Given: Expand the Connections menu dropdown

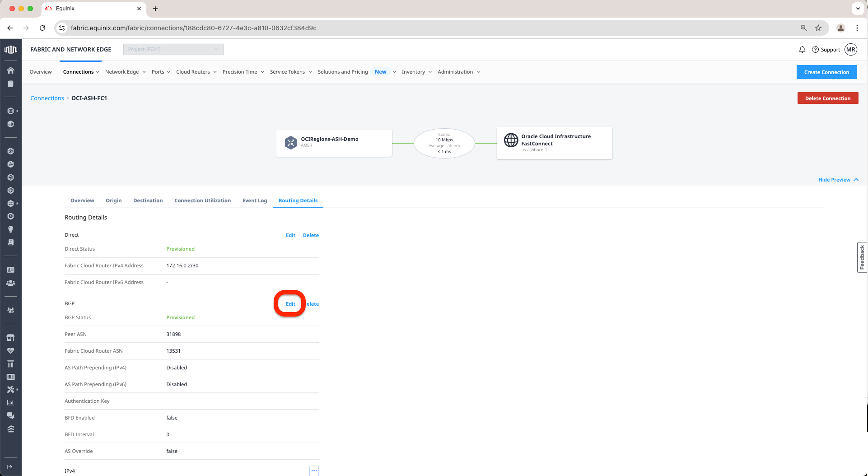Looking at the screenshot, I should coord(81,72).
